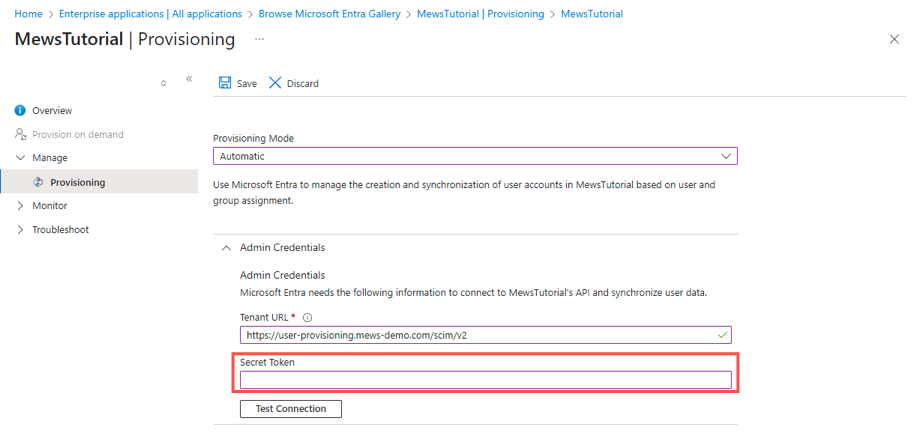Viewport: 920px width, 438px height.
Task: Close the Provisioning blade
Action: point(894,39)
